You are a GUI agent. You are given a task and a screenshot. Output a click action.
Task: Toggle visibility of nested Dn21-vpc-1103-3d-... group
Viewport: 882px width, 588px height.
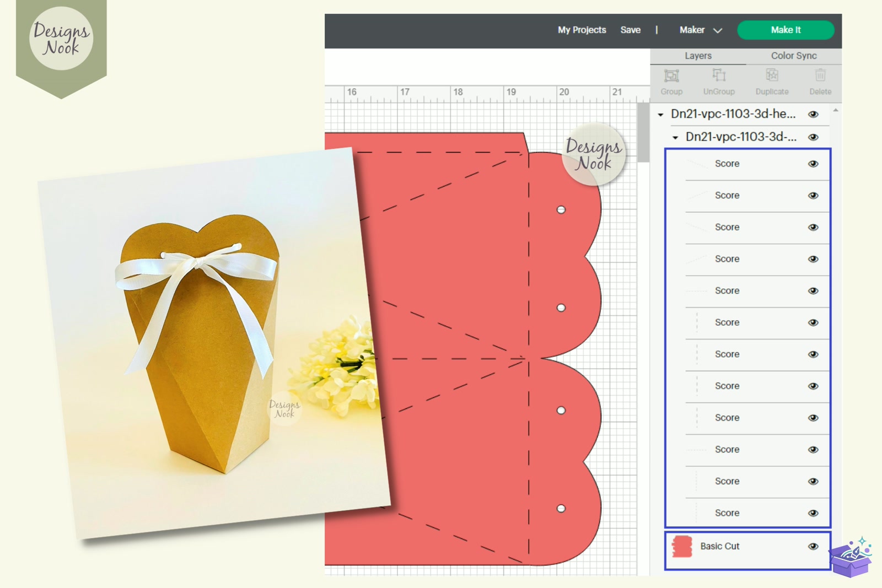(813, 137)
